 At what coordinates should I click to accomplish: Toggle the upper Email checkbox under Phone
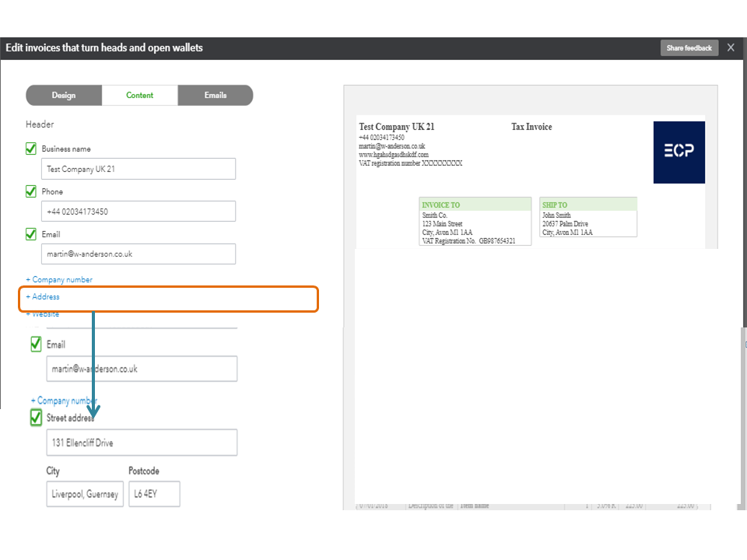click(x=31, y=234)
